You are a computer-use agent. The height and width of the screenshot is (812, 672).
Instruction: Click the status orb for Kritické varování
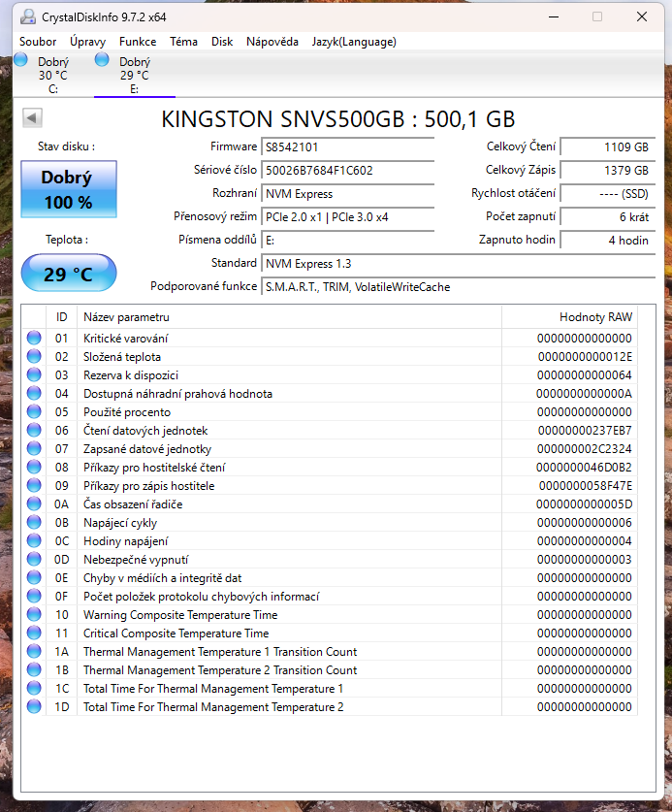click(x=34, y=339)
